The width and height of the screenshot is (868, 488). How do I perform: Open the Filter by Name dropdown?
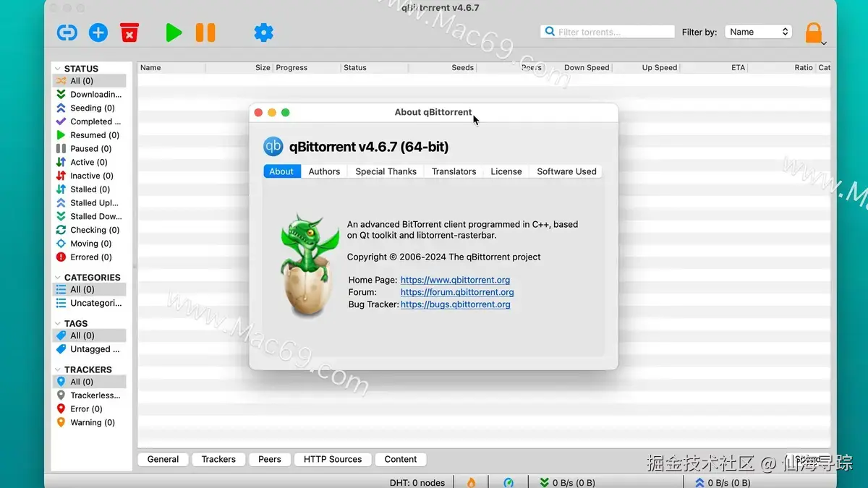(x=758, y=32)
